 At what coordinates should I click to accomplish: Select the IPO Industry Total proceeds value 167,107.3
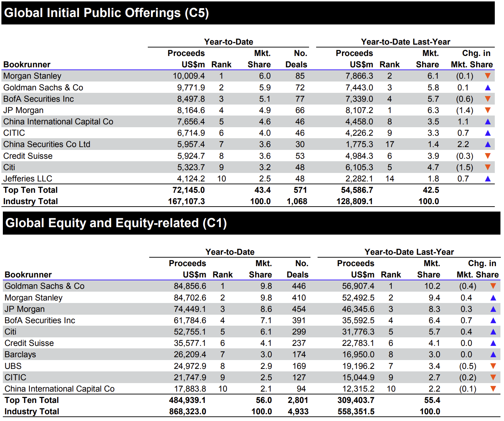click(186, 201)
